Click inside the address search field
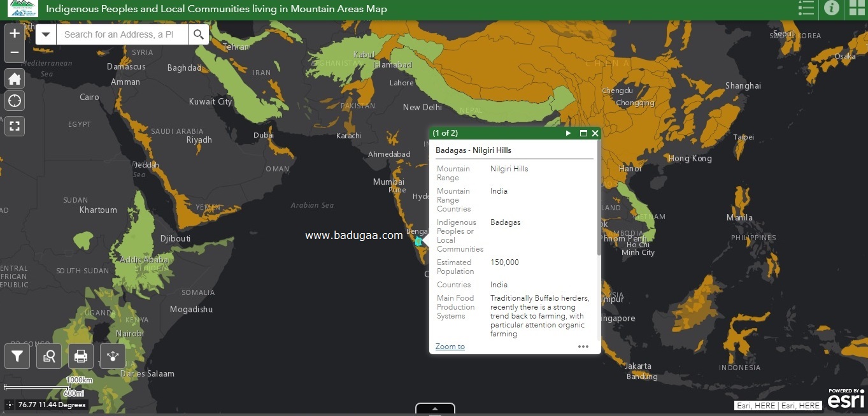 click(121, 34)
